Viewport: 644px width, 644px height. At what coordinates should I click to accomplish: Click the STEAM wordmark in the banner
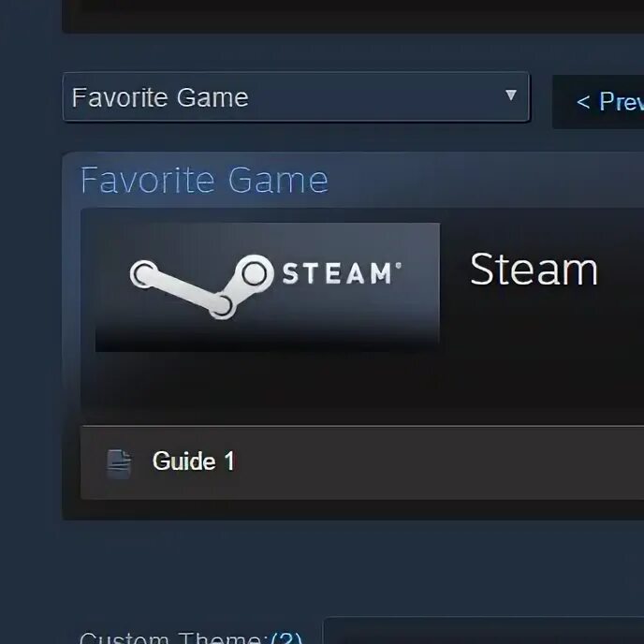(337, 273)
